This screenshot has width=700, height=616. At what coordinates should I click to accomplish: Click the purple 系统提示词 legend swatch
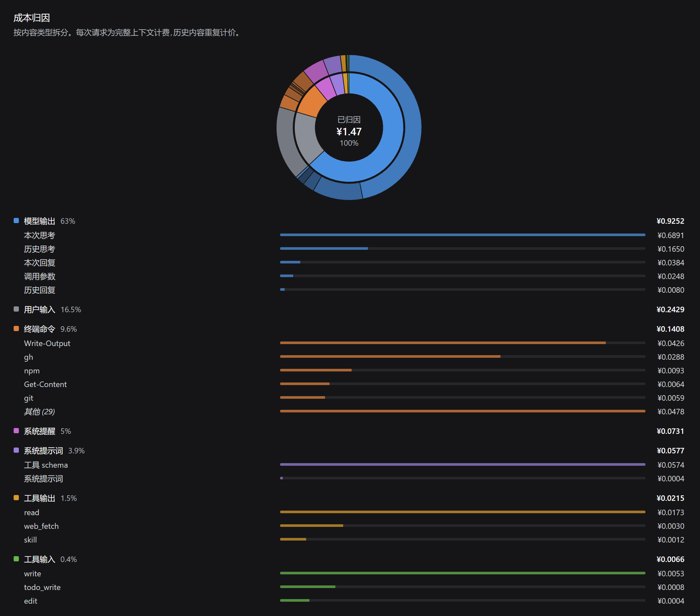16,450
